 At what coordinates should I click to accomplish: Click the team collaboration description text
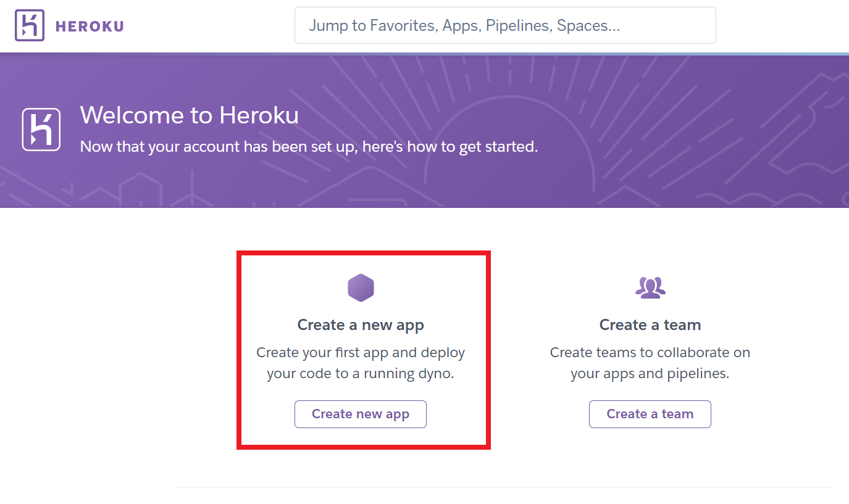[650, 361]
